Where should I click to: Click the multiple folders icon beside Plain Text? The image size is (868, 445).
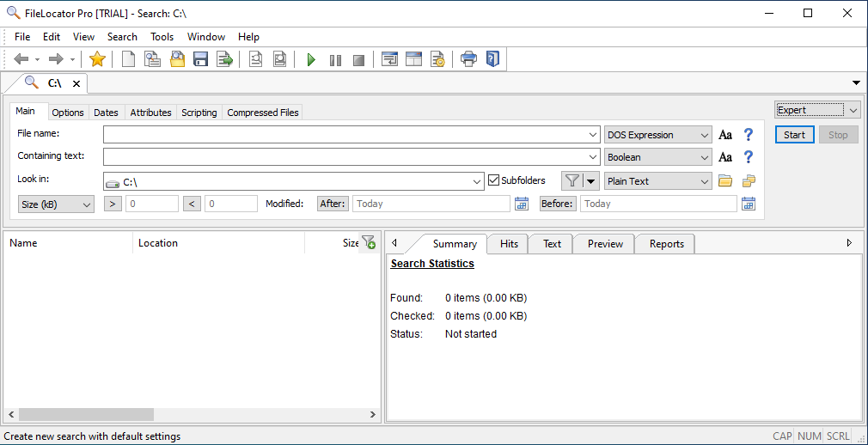[749, 181]
